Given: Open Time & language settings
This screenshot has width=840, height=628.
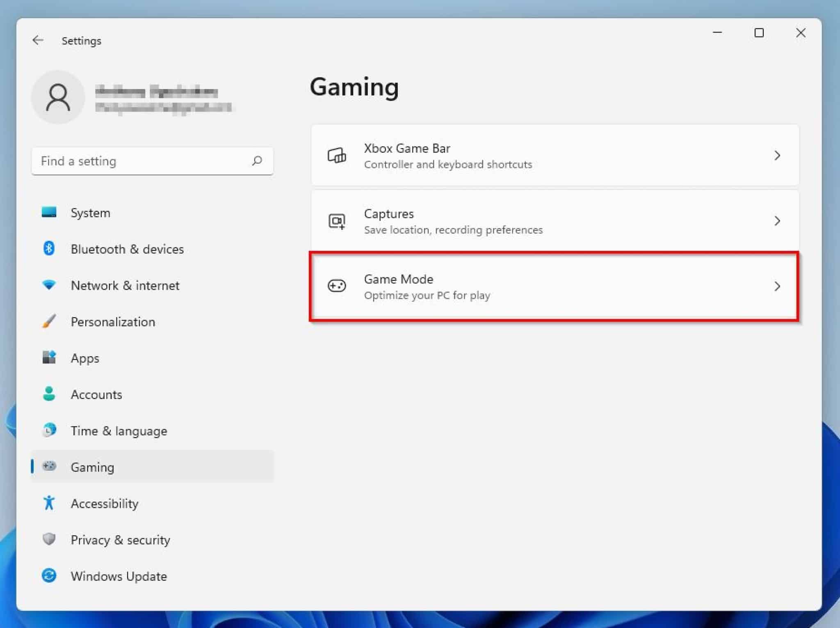Looking at the screenshot, I should point(152,431).
